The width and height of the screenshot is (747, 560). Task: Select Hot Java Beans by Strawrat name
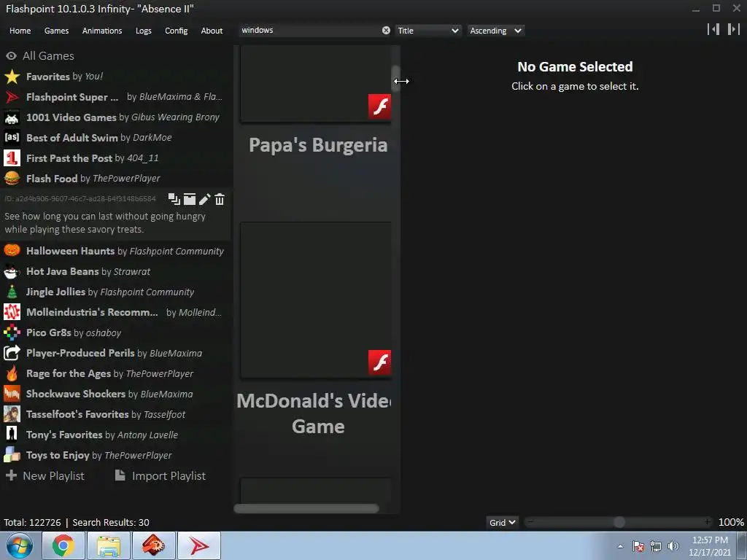coord(88,271)
